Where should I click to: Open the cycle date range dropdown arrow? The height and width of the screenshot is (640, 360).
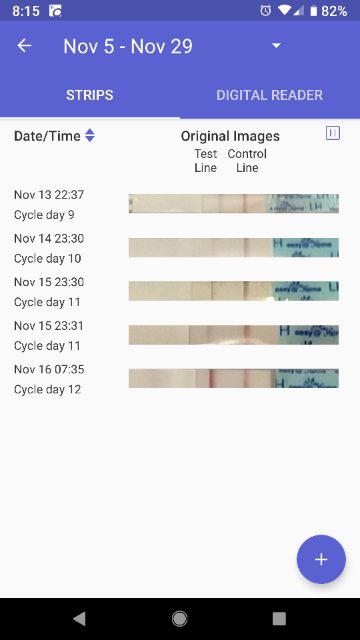pyautogui.click(x=276, y=46)
